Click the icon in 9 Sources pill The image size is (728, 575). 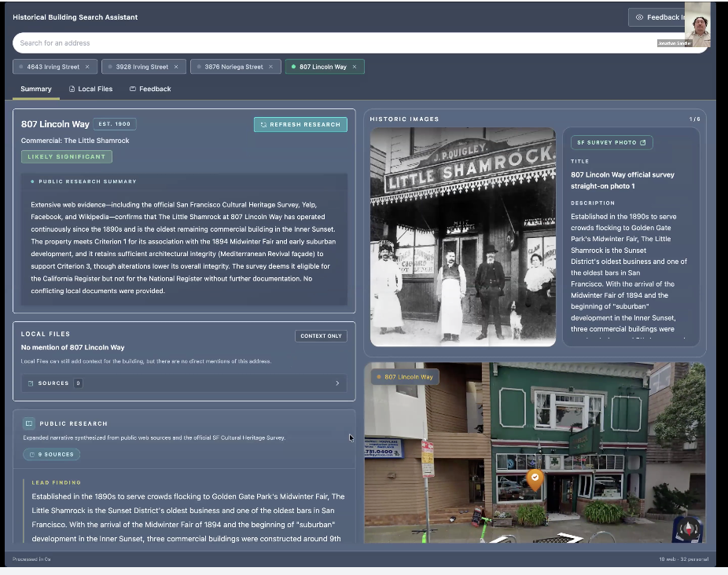pos(32,454)
